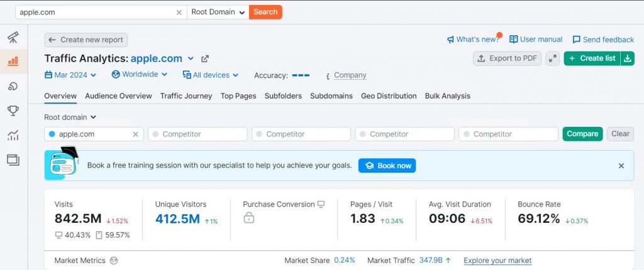Click the Accuracy dashes indicator
Screen dimensions: 644x270
tap(301, 75)
